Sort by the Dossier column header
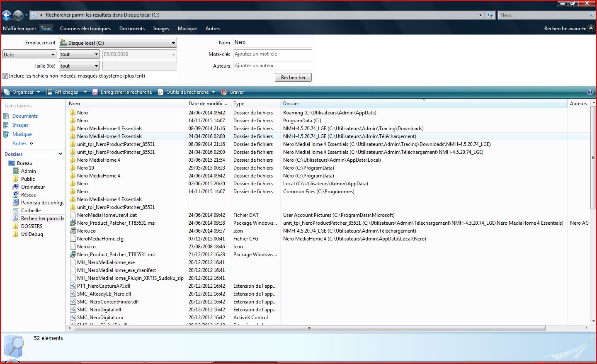The image size is (597, 364). 424,104
